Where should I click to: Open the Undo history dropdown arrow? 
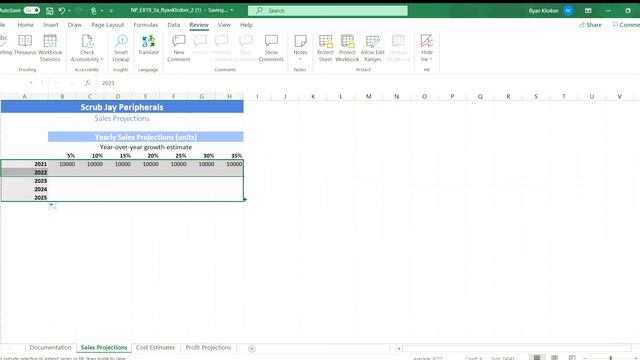[x=69, y=11]
